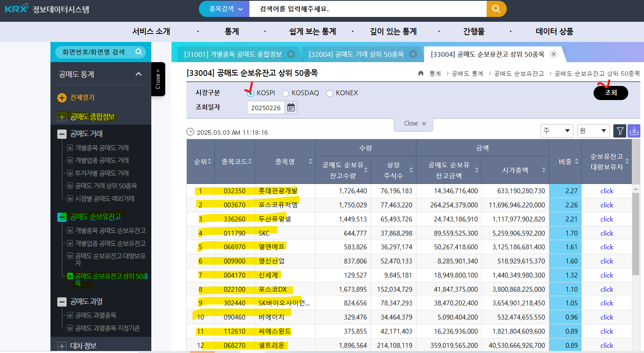The height and width of the screenshot is (353, 644).
Task: Open the 쉽게 보는 통계 menu
Action: point(313,31)
